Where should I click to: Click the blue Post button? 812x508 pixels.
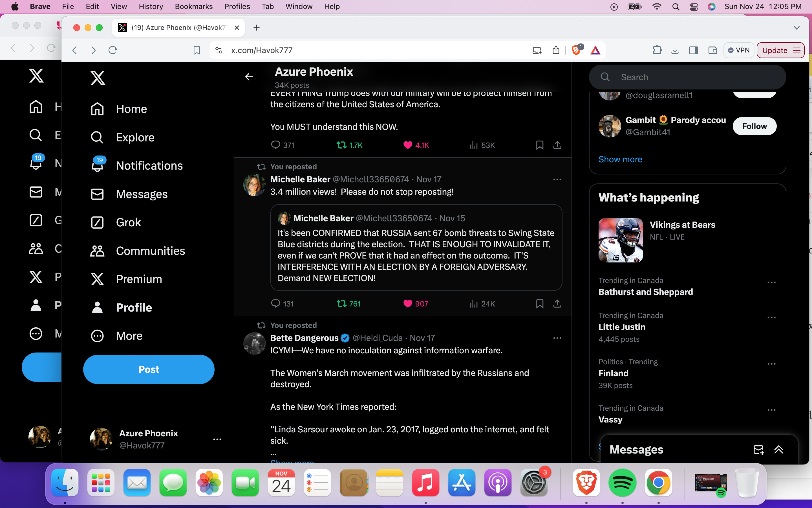pos(149,369)
